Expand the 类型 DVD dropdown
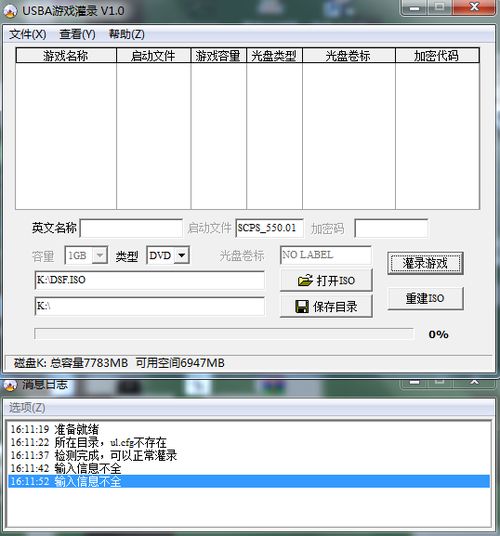The image size is (500, 536). 182,255
